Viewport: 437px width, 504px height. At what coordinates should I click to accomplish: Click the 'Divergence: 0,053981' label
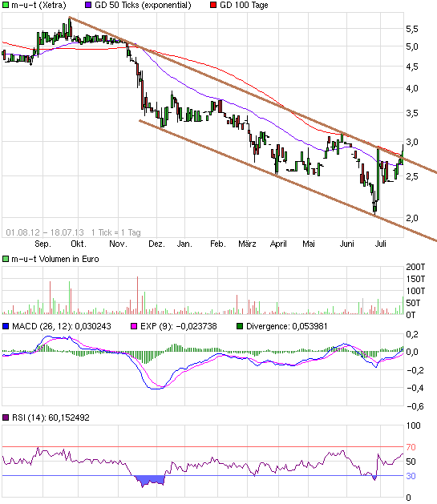[286, 327]
